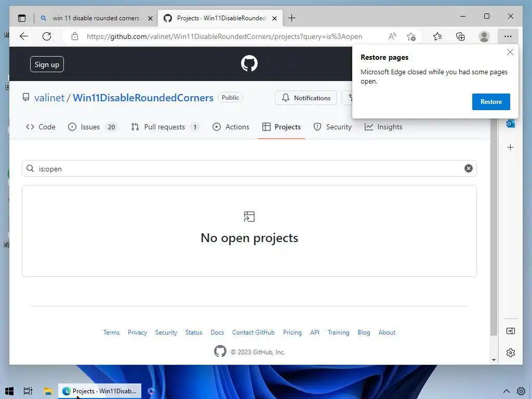The width and height of the screenshot is (532, 399).
Task: Open sidebar settings gear icon
Action: pos(510,353)
